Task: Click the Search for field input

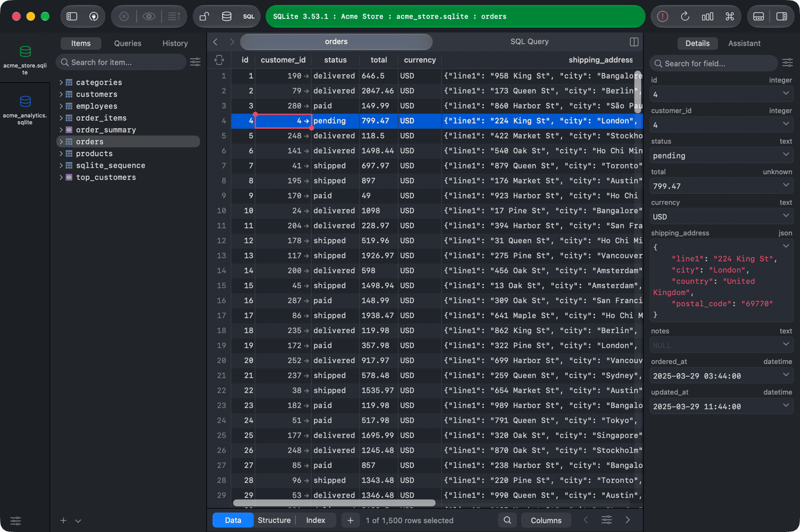Action: [714, 63]
